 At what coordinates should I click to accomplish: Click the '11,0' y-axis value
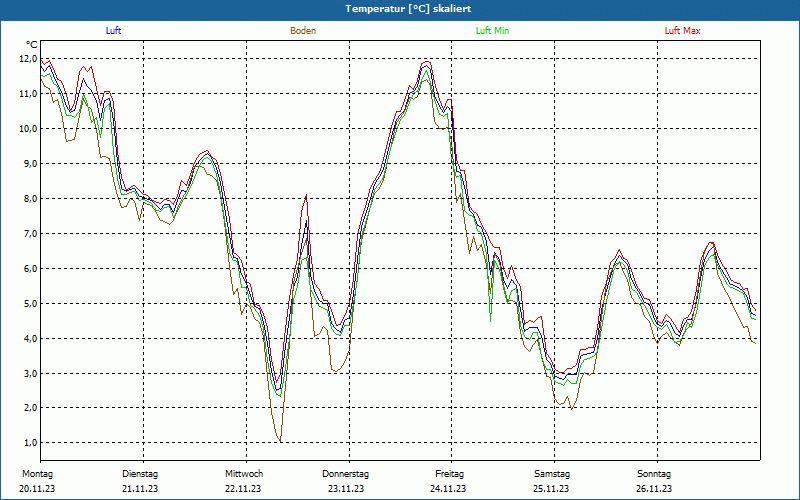(x=28, y=93)
